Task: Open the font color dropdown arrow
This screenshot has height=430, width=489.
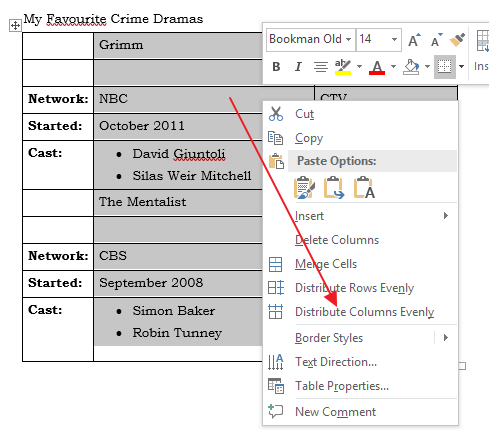Action: 393,67
